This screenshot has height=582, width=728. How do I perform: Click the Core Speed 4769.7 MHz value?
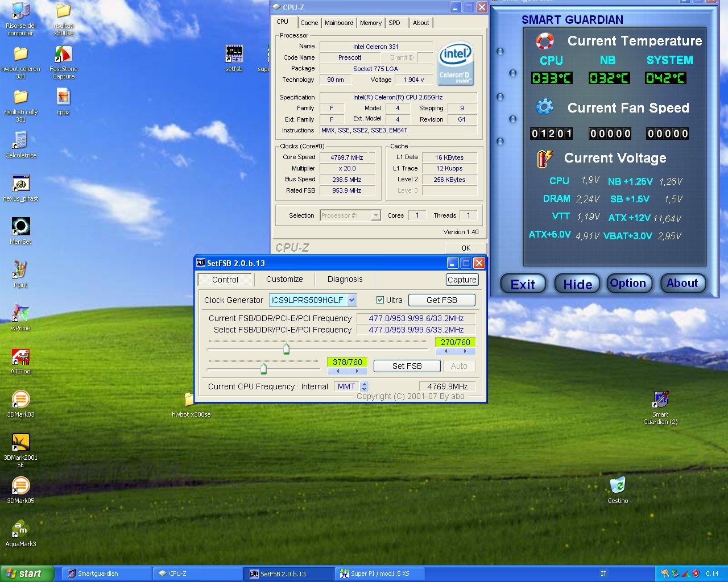347,157
